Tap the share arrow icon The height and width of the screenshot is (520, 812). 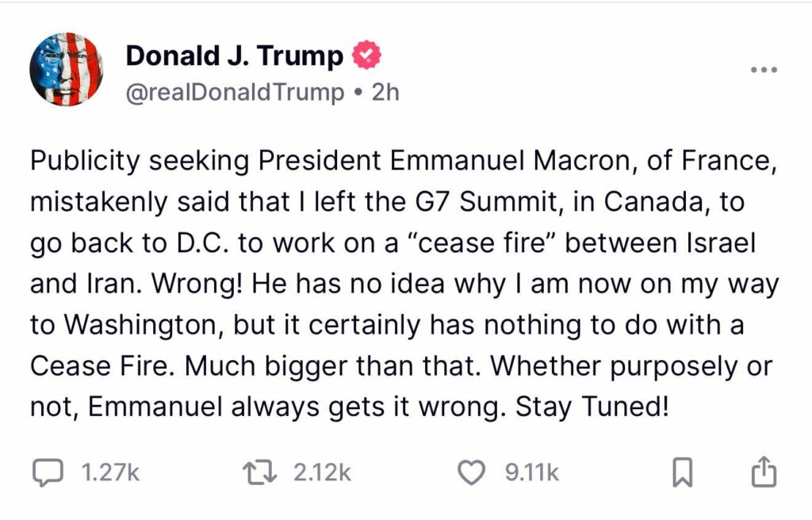pos(763,473)
